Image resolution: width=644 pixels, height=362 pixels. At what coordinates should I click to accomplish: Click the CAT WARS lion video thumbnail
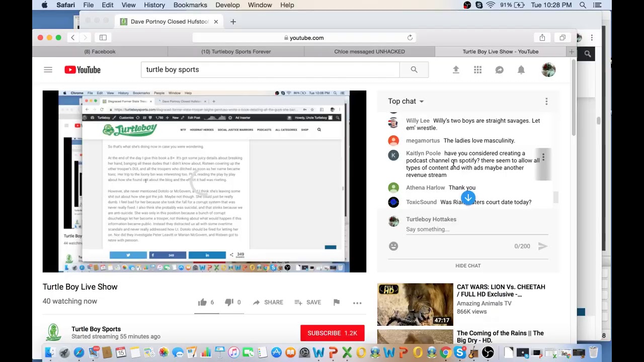click(x=415, y=305)
